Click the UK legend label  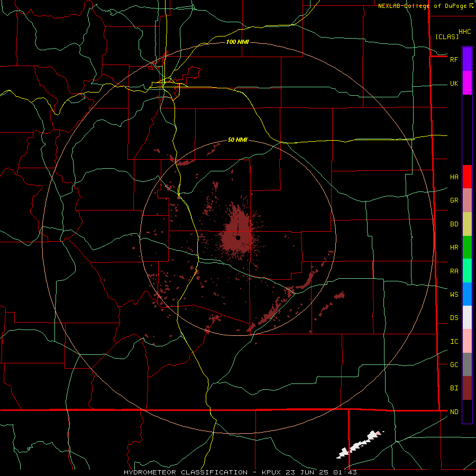pyautogui.click(x=454, y=83)
